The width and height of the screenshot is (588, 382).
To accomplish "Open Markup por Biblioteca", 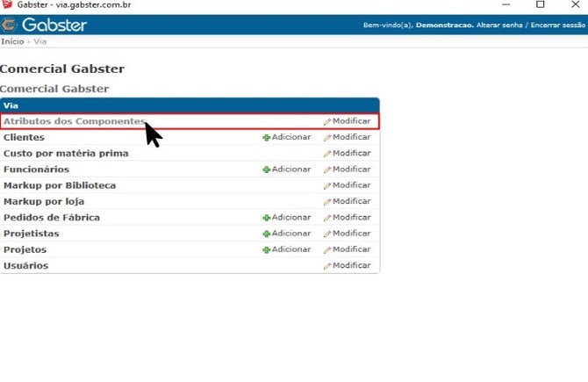I will point(60,185).
